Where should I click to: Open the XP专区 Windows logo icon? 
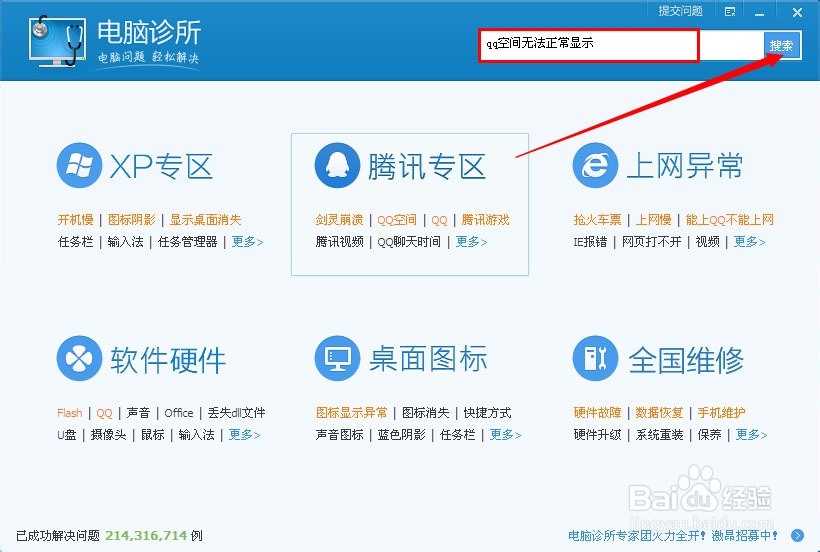pos(79,165)
